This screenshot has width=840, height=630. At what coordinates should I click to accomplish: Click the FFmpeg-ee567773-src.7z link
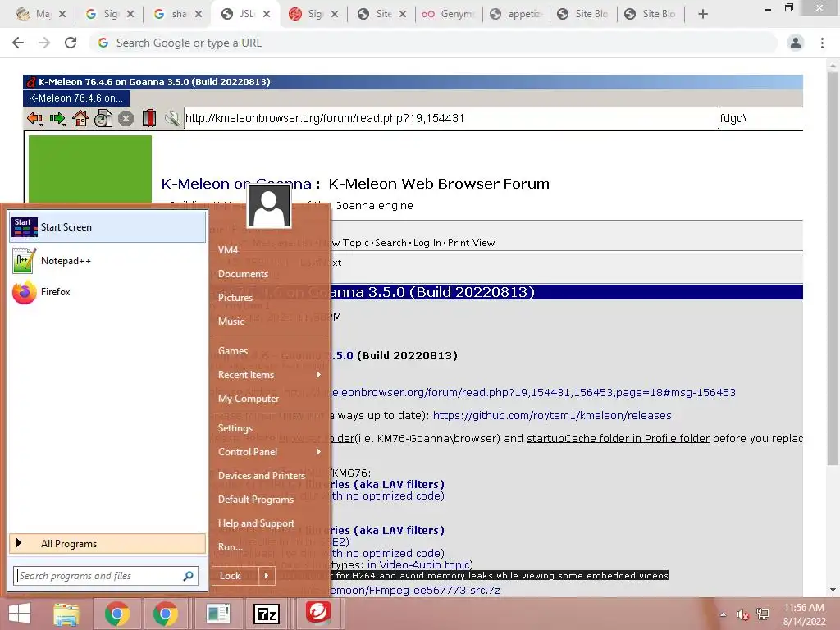coord(414,591)
